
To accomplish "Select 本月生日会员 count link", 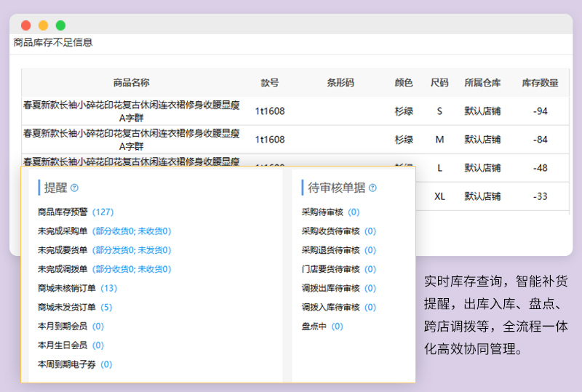I will (x=98, y=345).
